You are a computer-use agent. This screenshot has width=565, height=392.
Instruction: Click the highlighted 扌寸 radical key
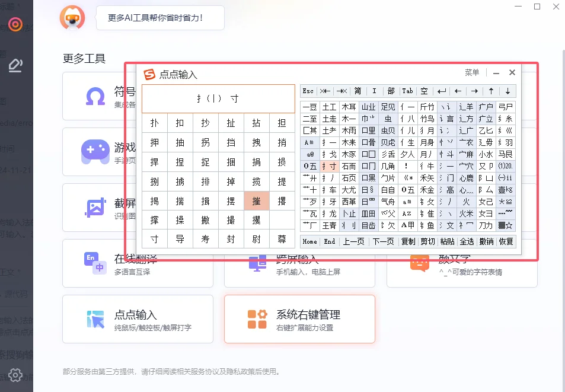coord(330,166)
